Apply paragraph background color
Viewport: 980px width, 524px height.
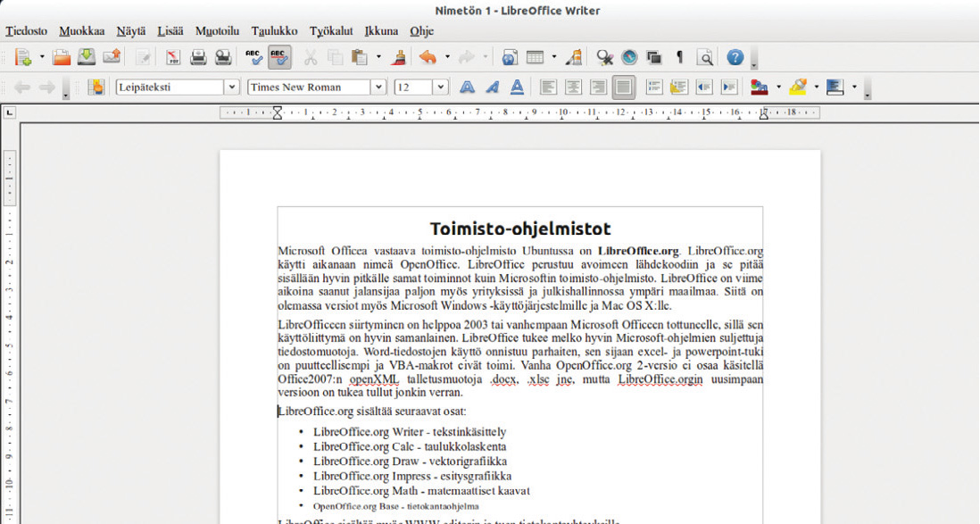pos(835,87)
